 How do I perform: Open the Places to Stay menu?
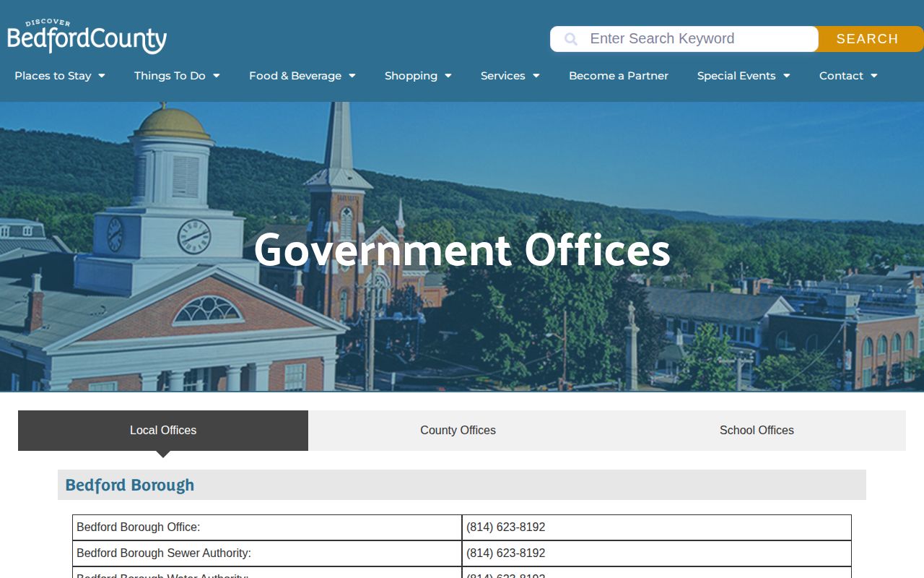click(x=53, y=76)
